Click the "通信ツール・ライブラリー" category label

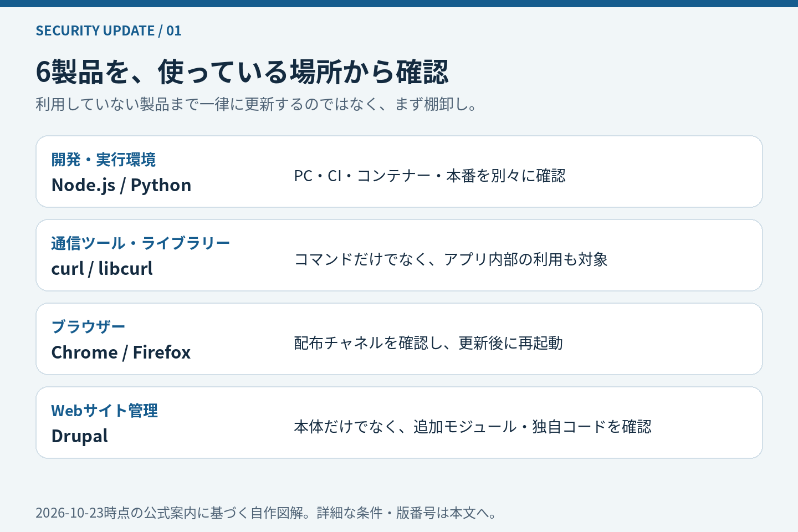141,243
